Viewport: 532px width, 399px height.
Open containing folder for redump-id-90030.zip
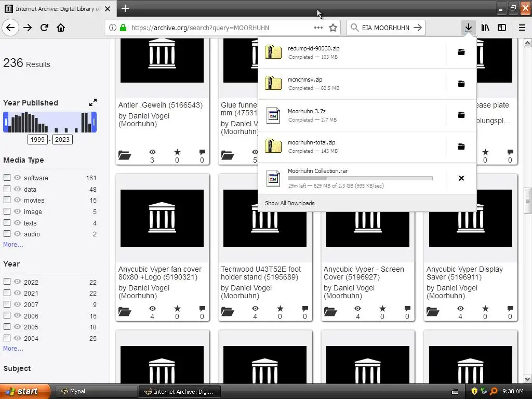(x=461, y=52)
